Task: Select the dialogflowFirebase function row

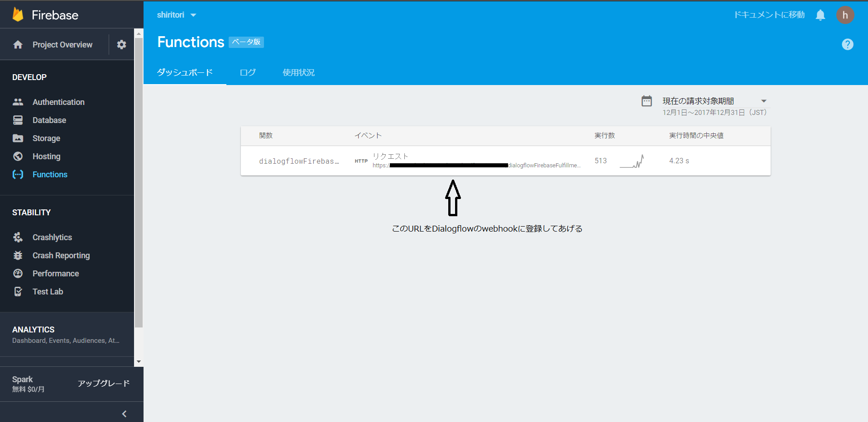Action: pos(299,161)
